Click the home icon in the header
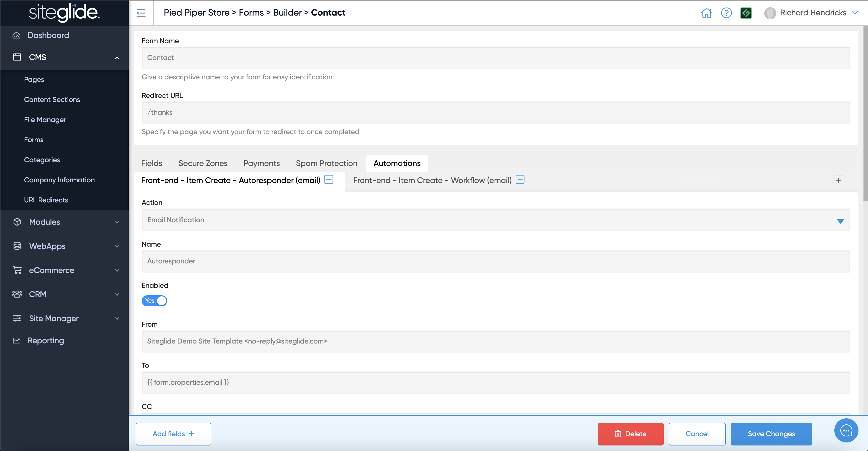Screen dimensions: 868x451 click(706, 13)
